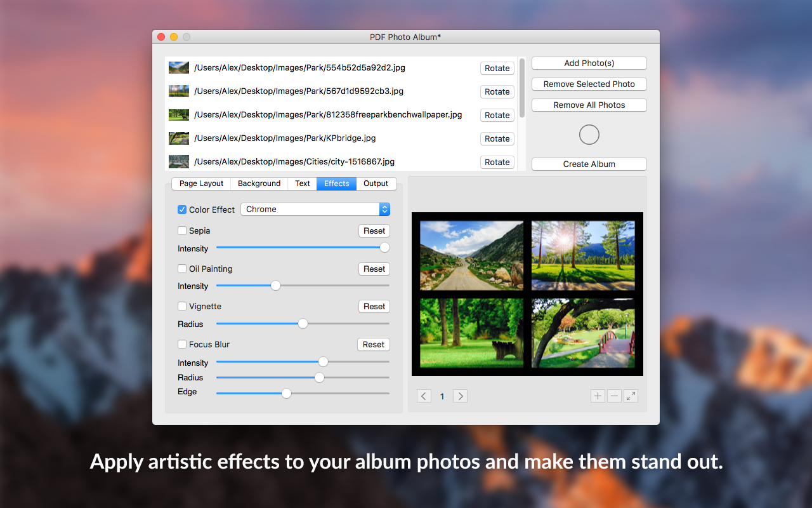
Task: Select the mountain road photo in preview
Action: [472, 255]
